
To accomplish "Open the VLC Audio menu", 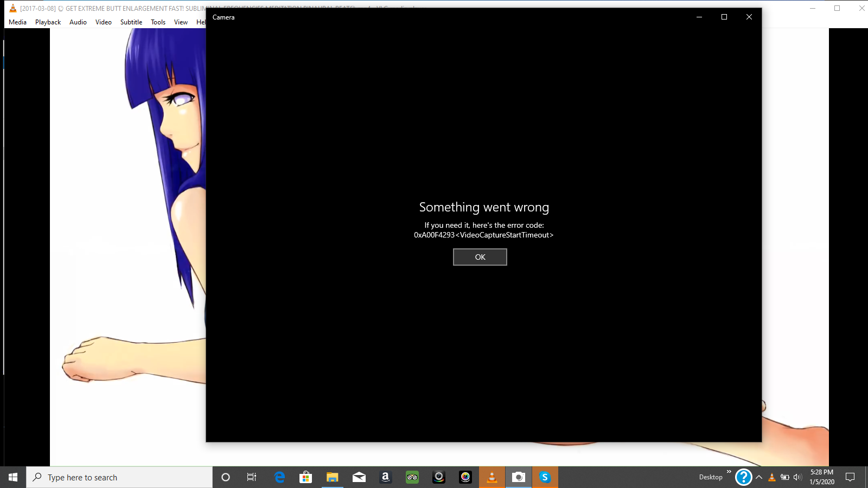I will pyautogui.click(x=78, y=22).
